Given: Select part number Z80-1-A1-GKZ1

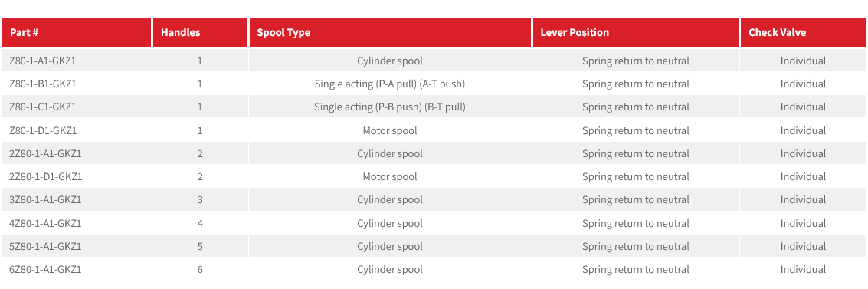Looking at the screenshot, I should pyautogui.click(x=43, y=61).
